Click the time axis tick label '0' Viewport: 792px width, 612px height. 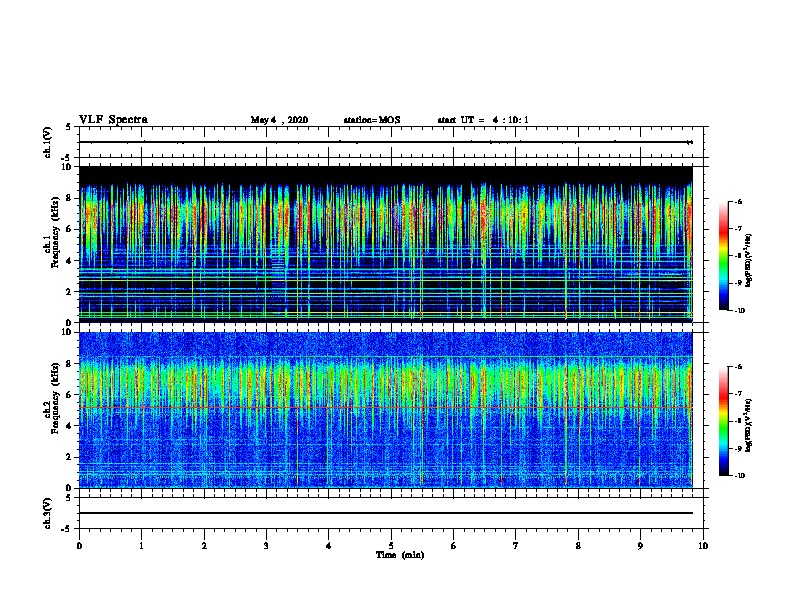pos(79,545)
